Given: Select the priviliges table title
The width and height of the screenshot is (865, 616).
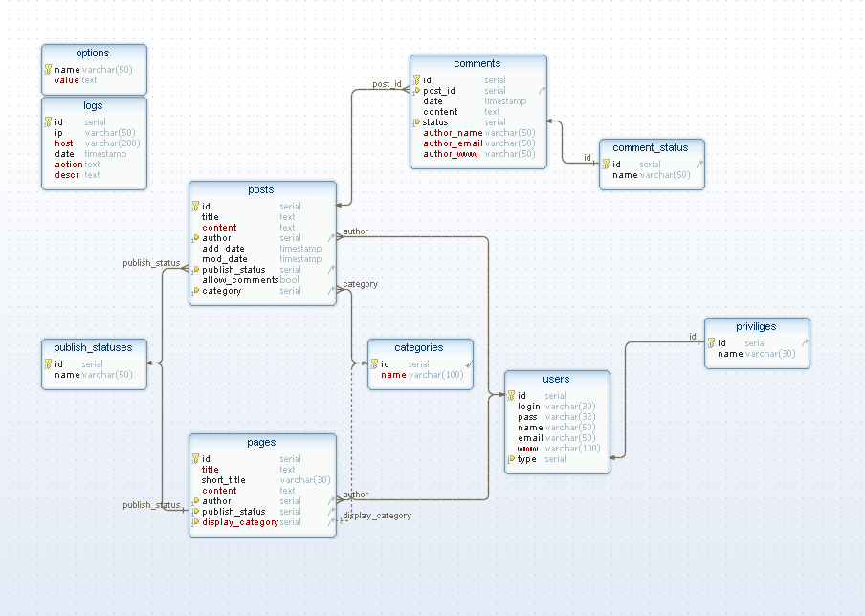Looking at the screenshot, I should pyautogui.click(x=756, y=326).
